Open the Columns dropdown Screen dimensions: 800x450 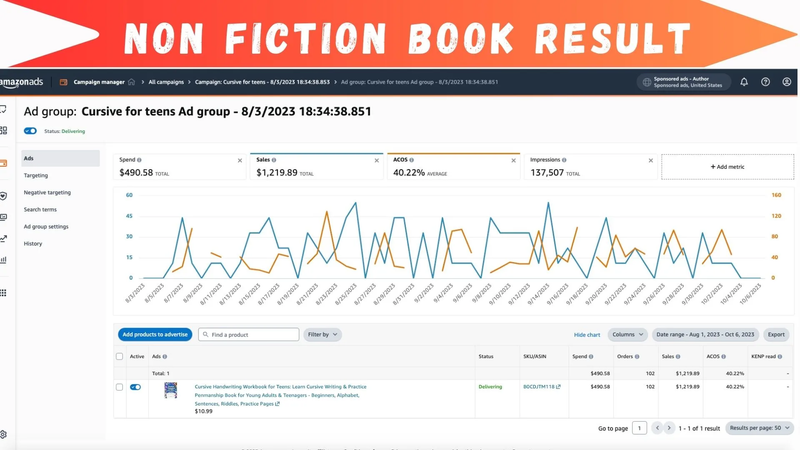(x=628, y=335)
